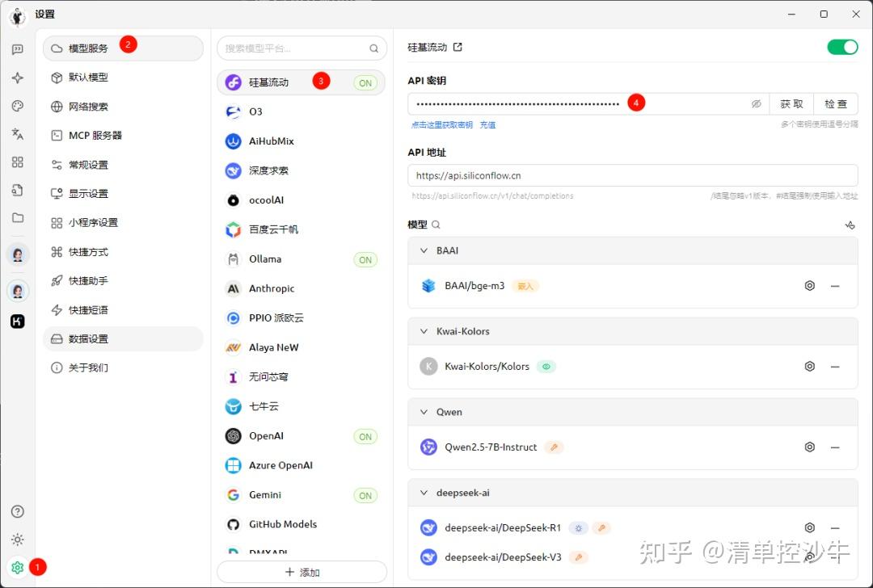Toggle the SiliconFlow provider on/off switch
The height and width of the screenshot is (588, 873).
coord(842,47)
